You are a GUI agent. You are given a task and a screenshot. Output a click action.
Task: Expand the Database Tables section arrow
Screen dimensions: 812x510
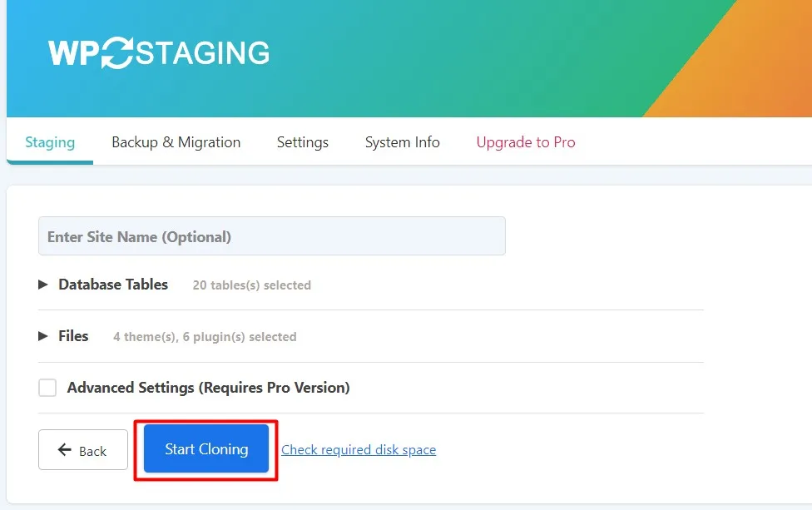pos(43,285)
